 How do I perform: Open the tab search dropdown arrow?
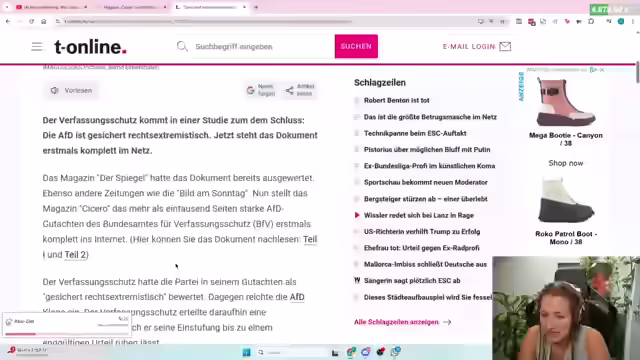click(x=7, y=7)
